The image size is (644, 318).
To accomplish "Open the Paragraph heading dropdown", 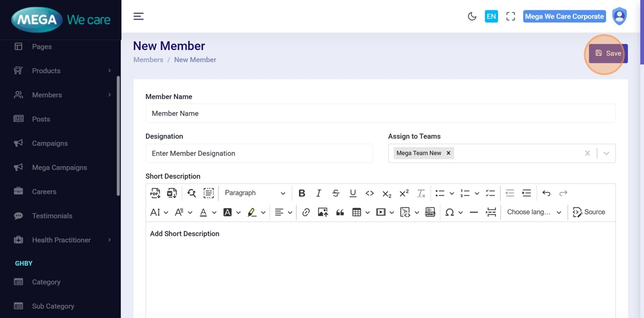I will [x=255, y=193].
